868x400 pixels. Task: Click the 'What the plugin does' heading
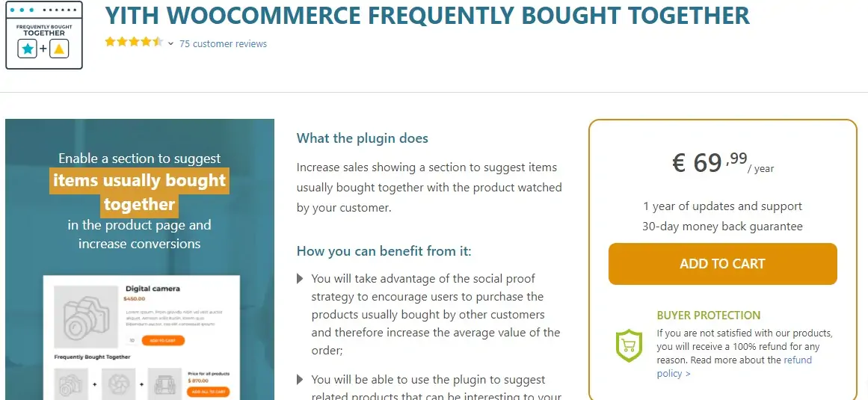(x=362, y=138)
